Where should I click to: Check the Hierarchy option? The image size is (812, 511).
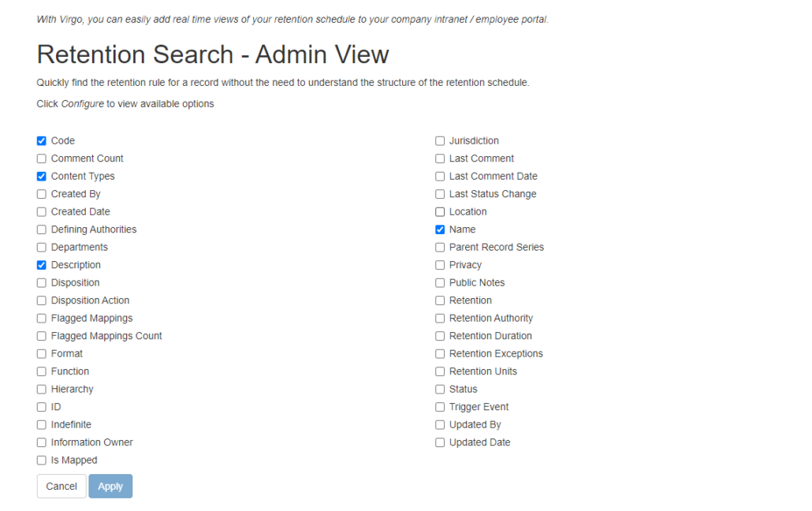click(x=41, y=389)
